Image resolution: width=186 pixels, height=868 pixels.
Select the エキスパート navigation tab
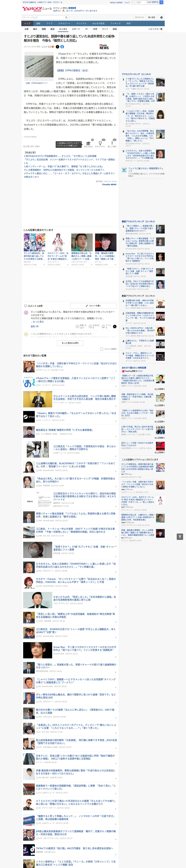[x=64, y=24]
